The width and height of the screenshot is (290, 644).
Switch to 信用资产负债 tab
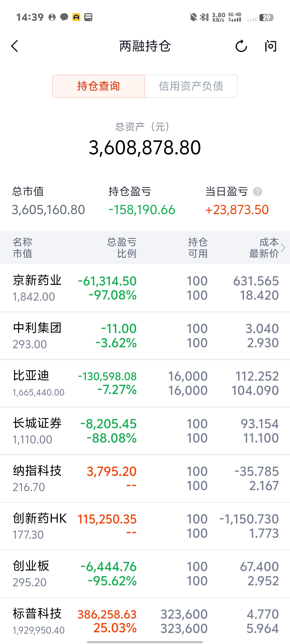[x=191, y=86]
